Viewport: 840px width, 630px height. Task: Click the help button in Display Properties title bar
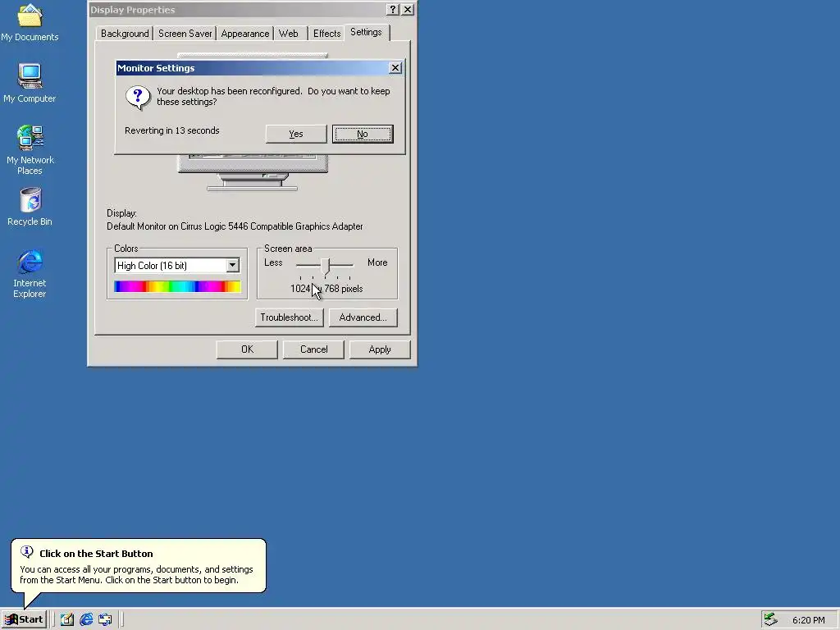pyautogui.click(x=393, y=10)
